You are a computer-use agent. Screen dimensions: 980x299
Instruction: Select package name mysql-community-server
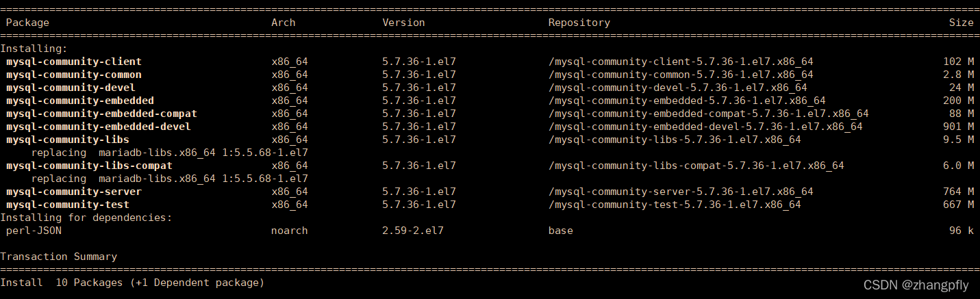(x=74, y=192)
